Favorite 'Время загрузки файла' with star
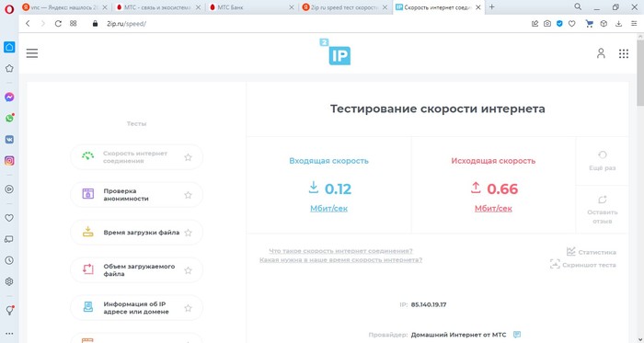 click(x=188, y=233)
